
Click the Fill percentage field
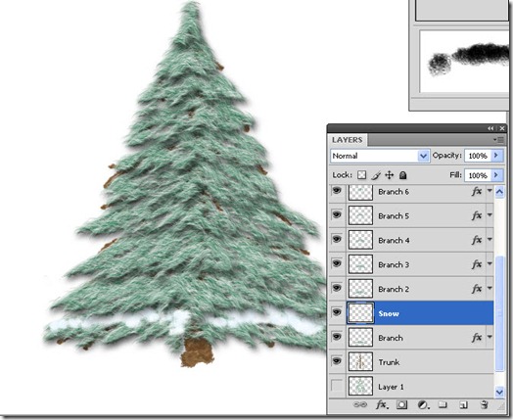click(478, 175)
